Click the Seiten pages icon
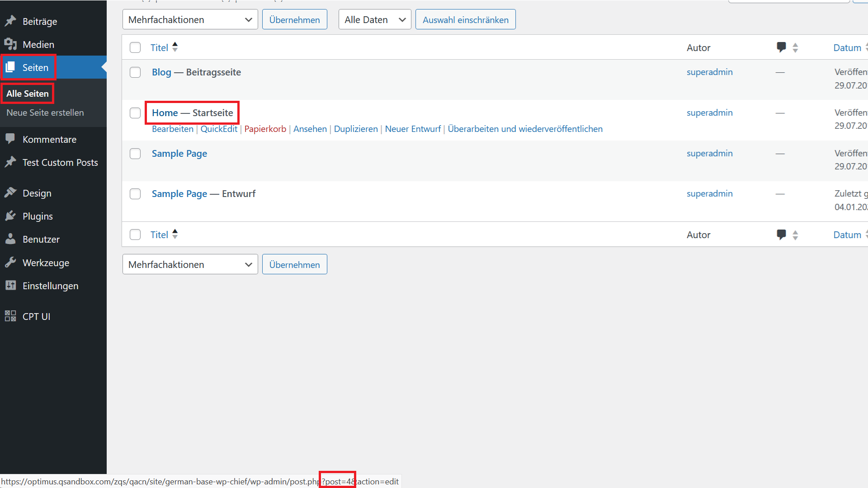The height and width of the screenshot is (488, 868). [10, 67]
